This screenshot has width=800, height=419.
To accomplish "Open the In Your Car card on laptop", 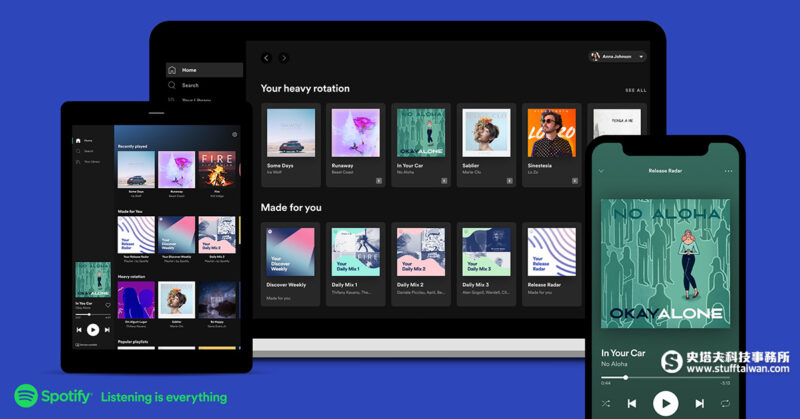I will [421, 145].
